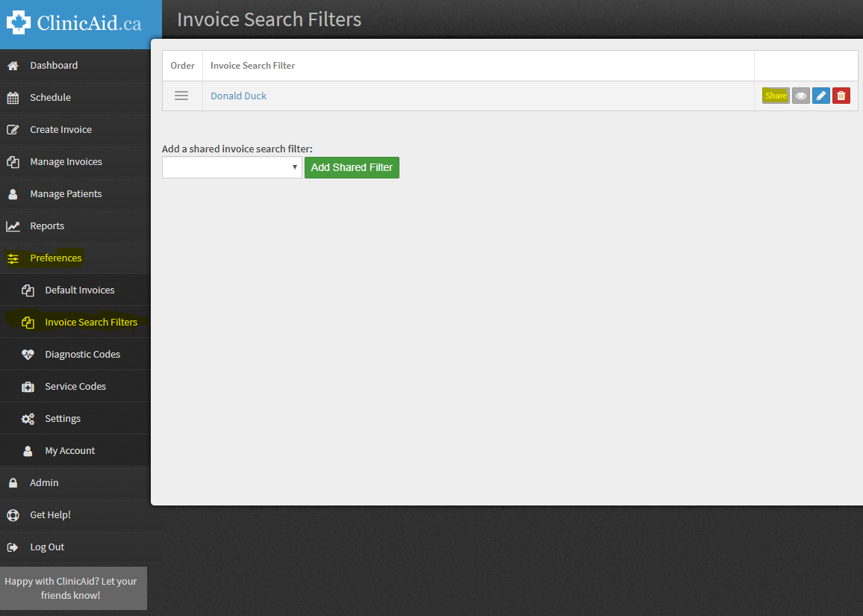The width and height of the screenshot is (863, 616).
Task: Open My Account page
Action: click(75, 451)
